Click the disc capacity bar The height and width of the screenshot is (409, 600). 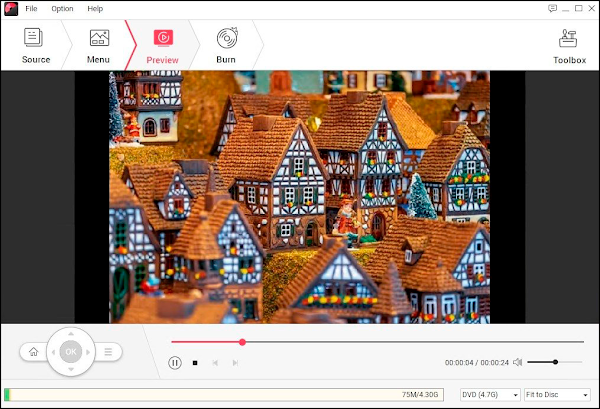(x=224, y=394)
